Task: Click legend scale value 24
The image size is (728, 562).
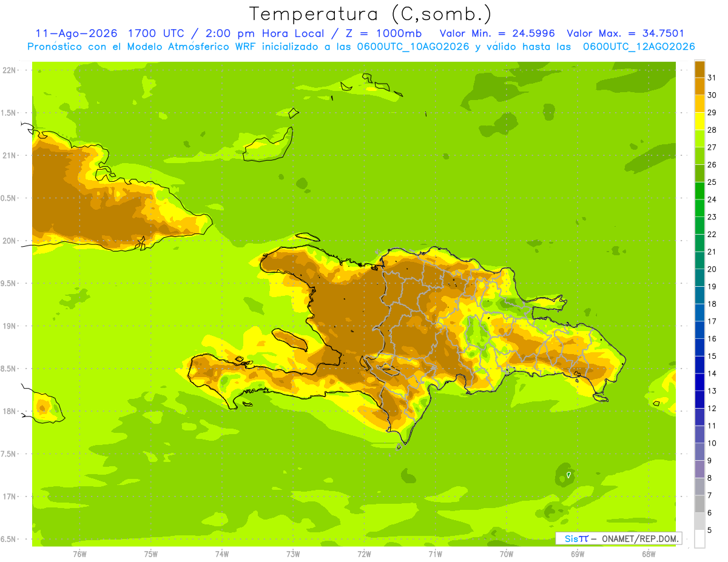Action: coord(712,199)
